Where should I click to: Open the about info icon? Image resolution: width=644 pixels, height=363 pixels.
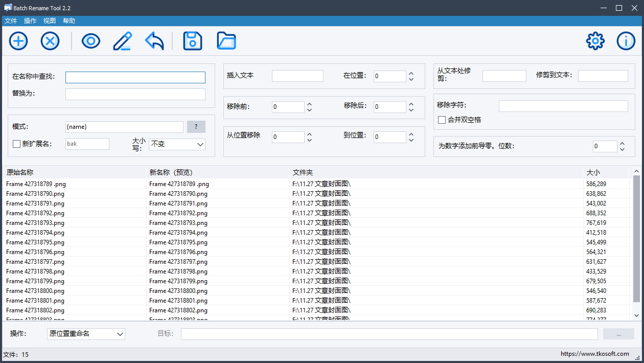point(626,41)
